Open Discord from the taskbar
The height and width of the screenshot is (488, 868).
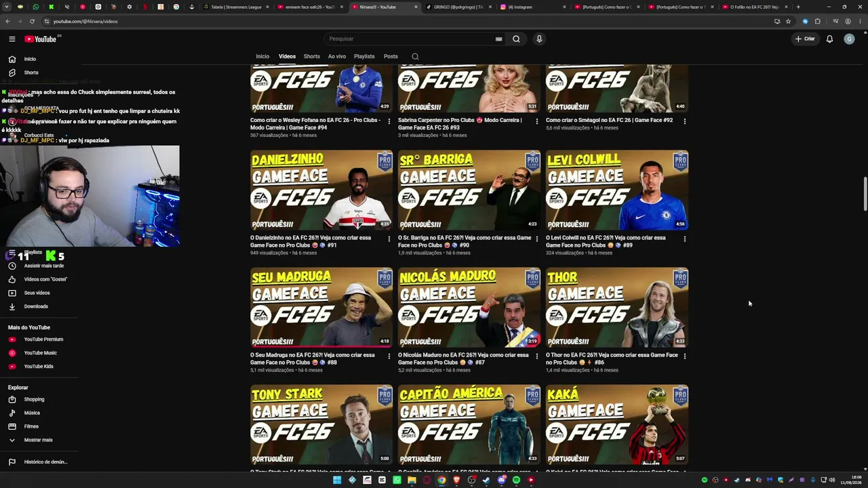click(501, 480)
